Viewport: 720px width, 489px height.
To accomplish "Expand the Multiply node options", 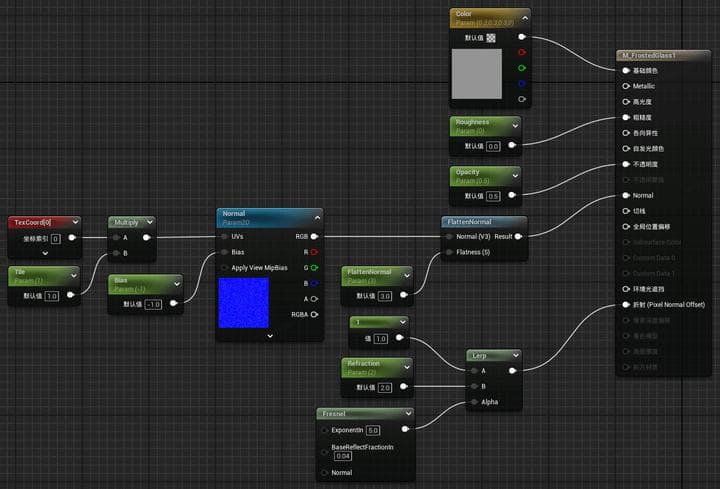I will (150, 222).
